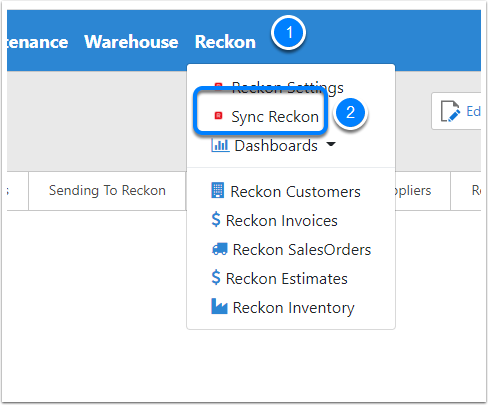Open the Warehouse menu in navbar
Image resolution: width=488 pixels, height=405 pixels.
click(x=131, y=42)
